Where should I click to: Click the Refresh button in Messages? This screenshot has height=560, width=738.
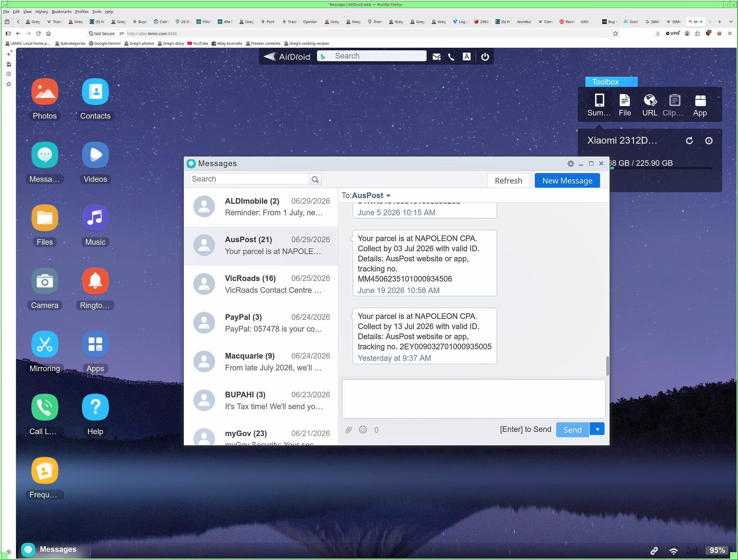point(508,181)
